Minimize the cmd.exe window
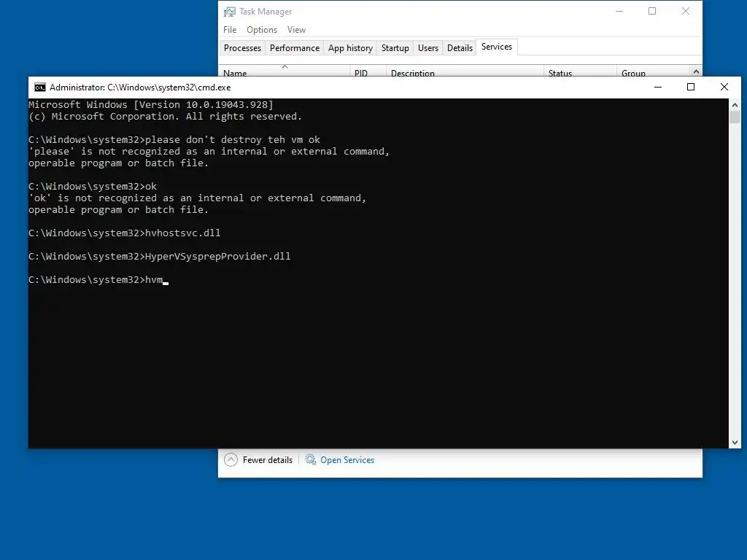The height and width of the screenshot is (560, 747). (658, 87)
